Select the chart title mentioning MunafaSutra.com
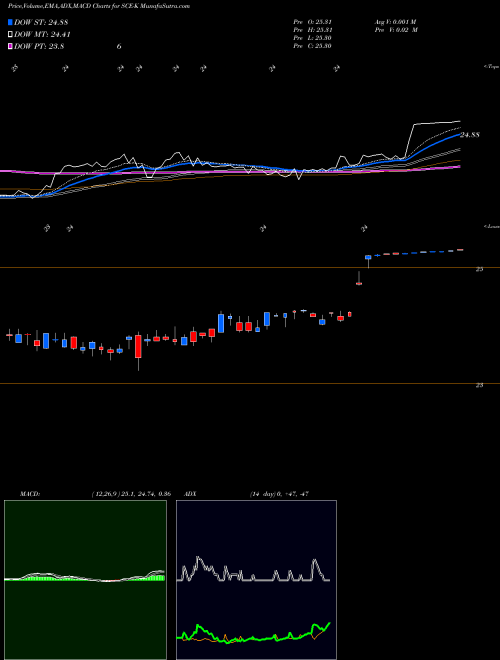Viewport: 500px width, 660px height. [99, 6]
